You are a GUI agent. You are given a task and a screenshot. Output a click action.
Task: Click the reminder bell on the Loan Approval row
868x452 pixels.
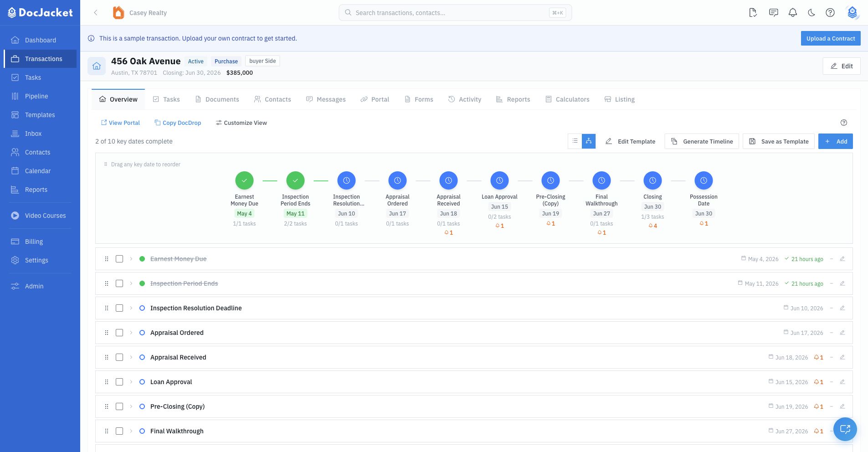click(x=818, y=382)
